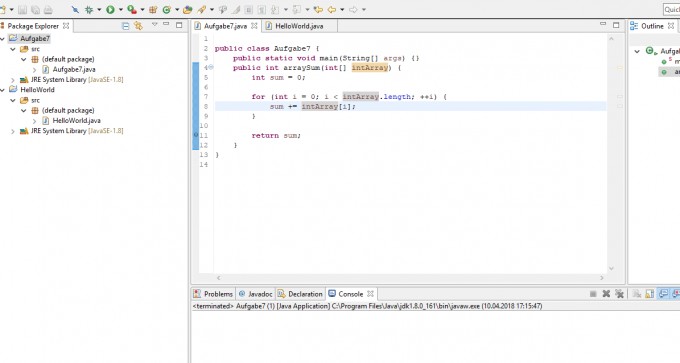
Task: Maximize the Package Explorer panel
Action: tap(179, 25)
